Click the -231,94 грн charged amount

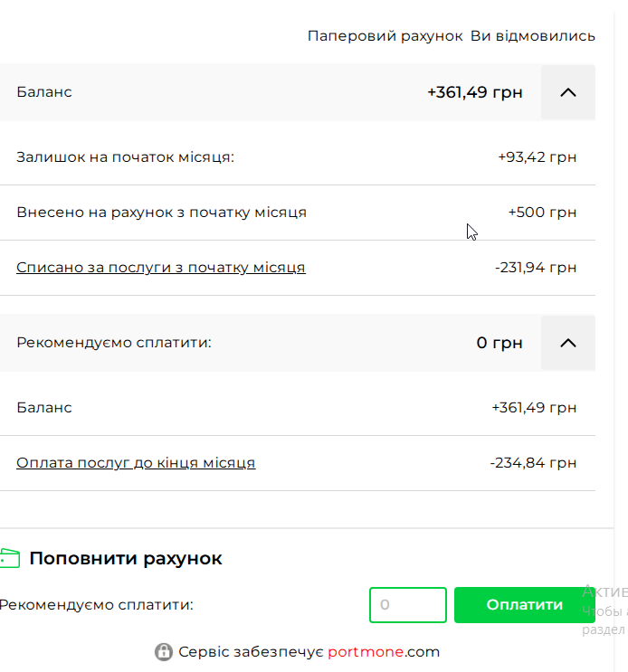coord(536,268)
